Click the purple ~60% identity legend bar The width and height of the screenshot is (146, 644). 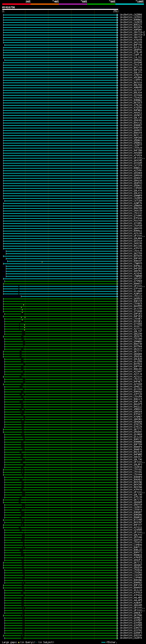[73, 4]
